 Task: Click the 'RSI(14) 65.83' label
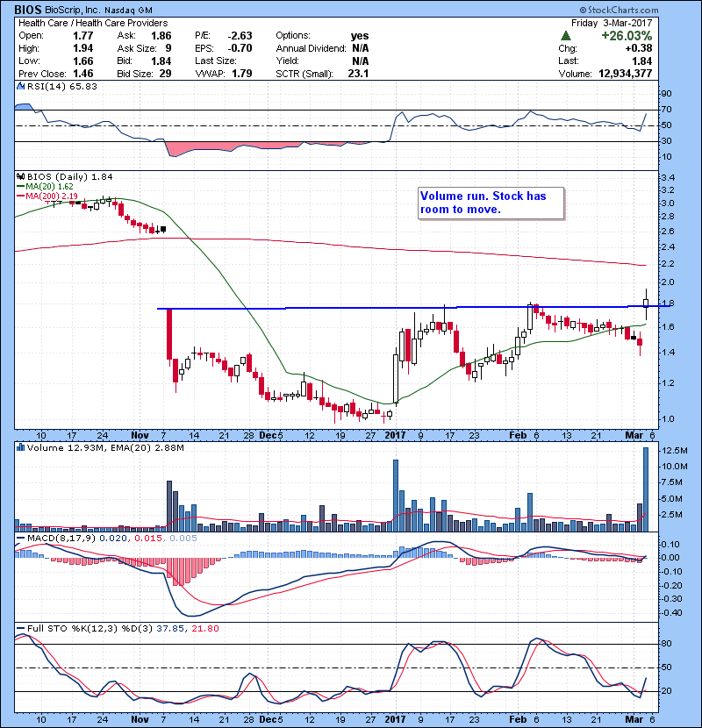(61, 86)
